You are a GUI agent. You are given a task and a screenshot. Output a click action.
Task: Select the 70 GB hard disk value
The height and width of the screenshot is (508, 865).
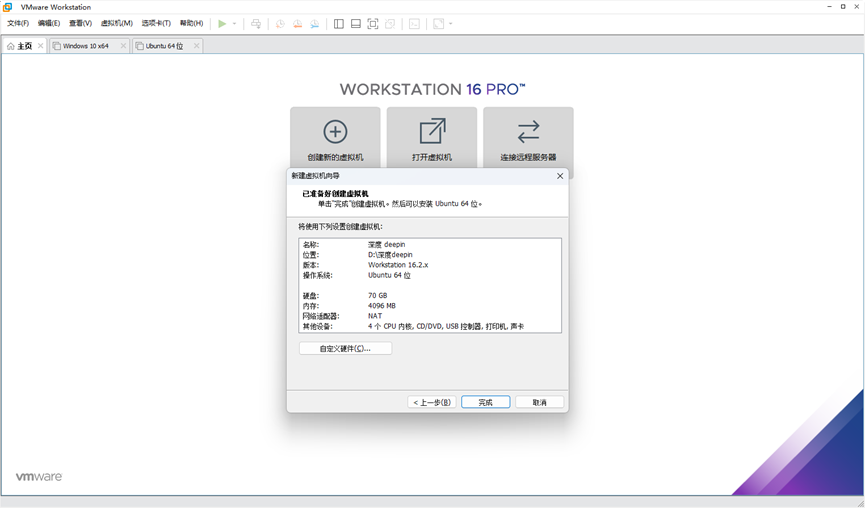point(377,296)
